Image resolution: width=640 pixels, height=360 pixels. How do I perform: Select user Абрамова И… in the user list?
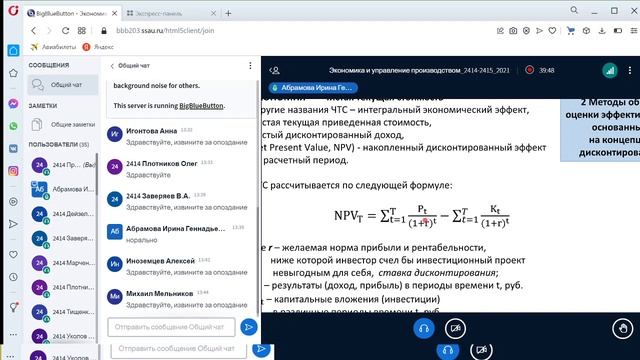coord(63,190)
